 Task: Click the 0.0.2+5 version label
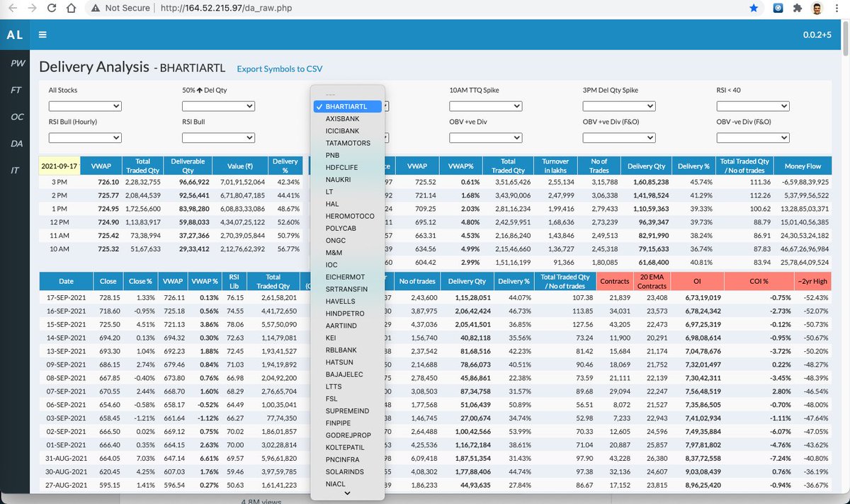click(x=817, y=35)
